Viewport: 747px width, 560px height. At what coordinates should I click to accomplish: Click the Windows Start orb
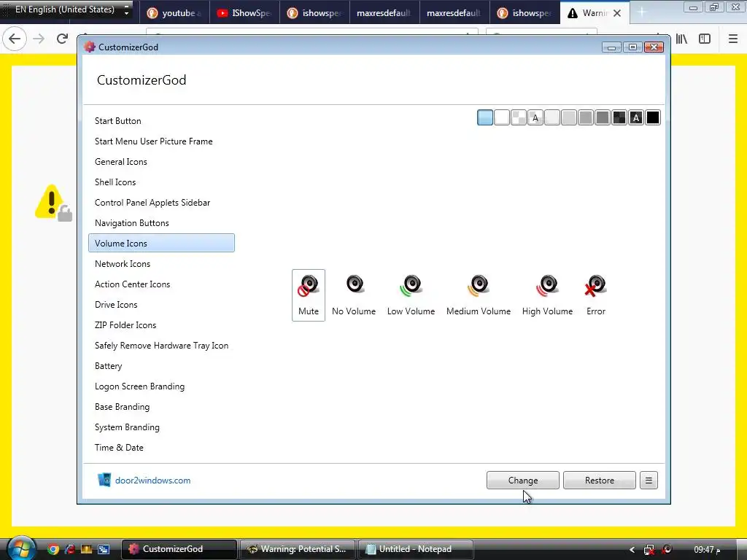tap(20, 548)
